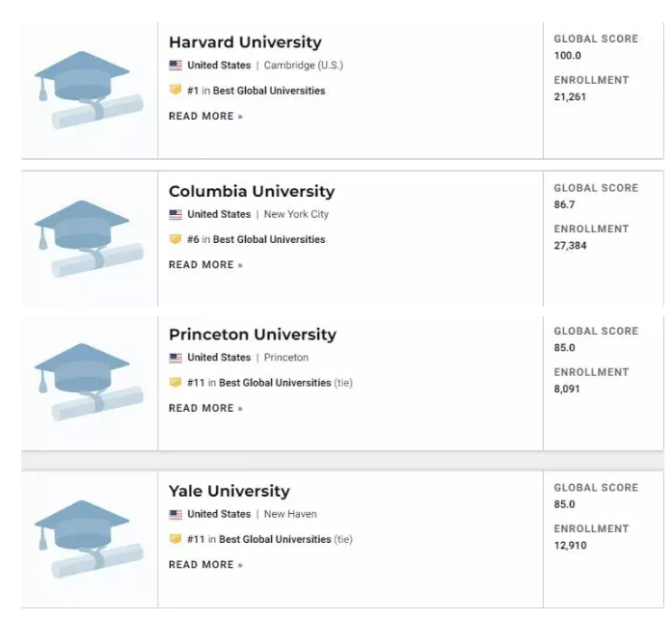The image size is (672, 620).
Task: Click the gold ranking badge for Princeton
Action: click(x=175, y=382)
